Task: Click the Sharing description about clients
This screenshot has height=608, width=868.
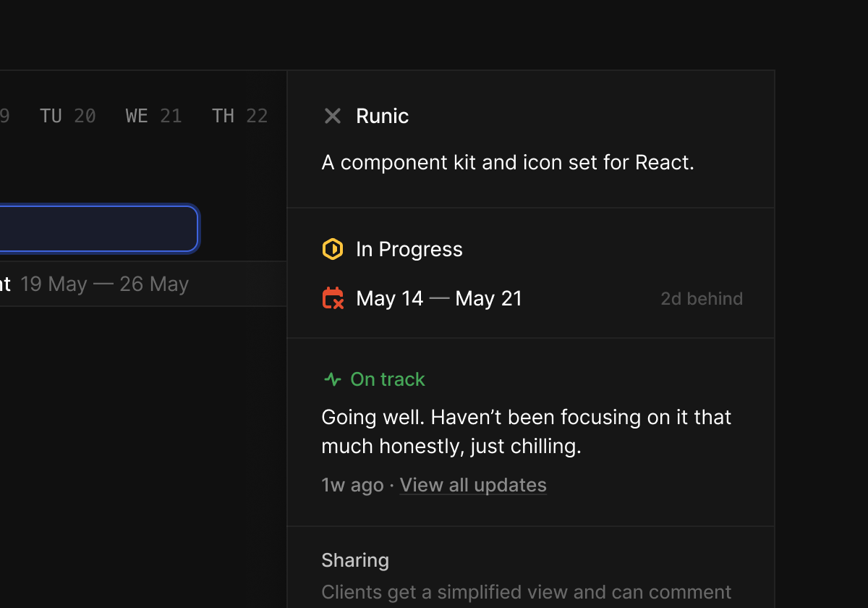Action: pyautogui.click(x=526, y=592)
